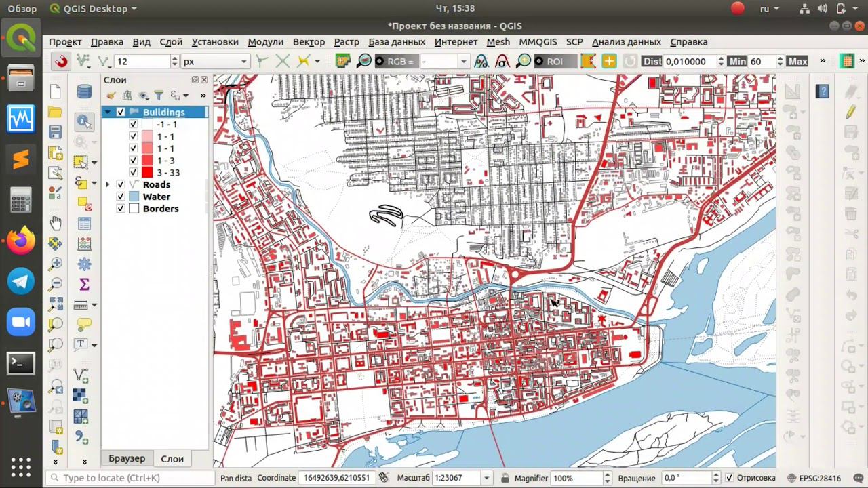Open the EPSG:28416 CRS selector

(x=814, y=478)
